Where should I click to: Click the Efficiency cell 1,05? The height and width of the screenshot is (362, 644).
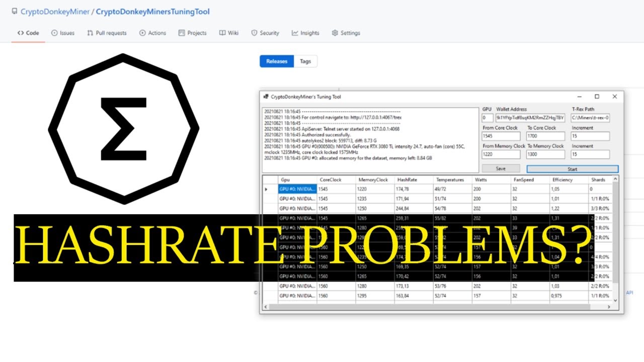pos(569,190)
